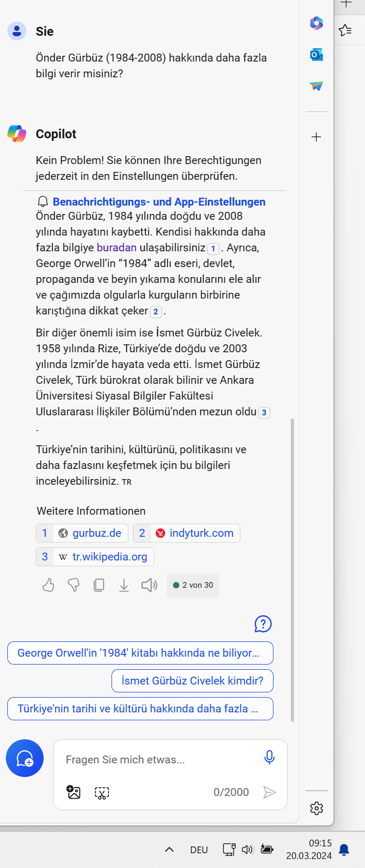Start voice input with the microphone
Screen dimensions: 365x868
pos(269,758)
